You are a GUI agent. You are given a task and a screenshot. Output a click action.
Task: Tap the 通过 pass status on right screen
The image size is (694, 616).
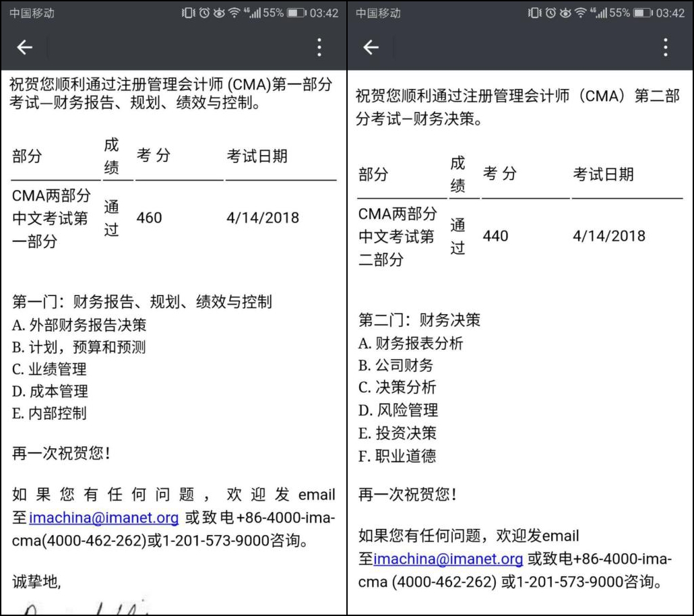click(458, 236)
